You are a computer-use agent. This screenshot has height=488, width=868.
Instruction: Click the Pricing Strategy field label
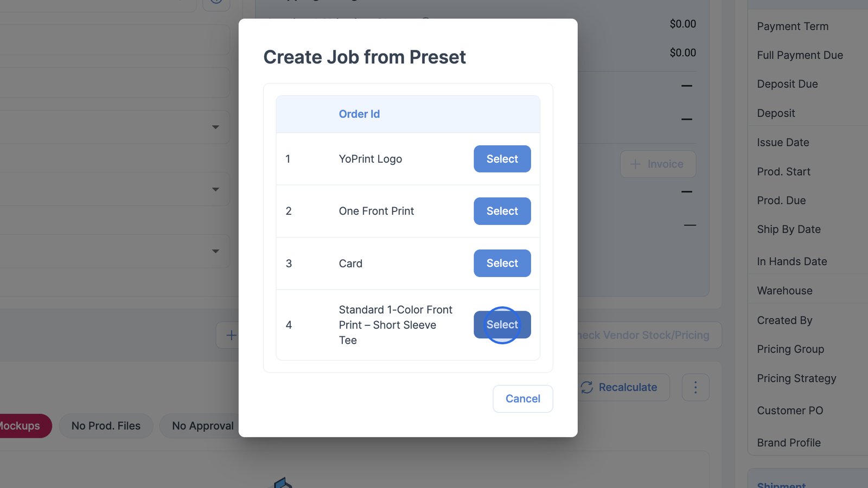(x=796, y=378)
